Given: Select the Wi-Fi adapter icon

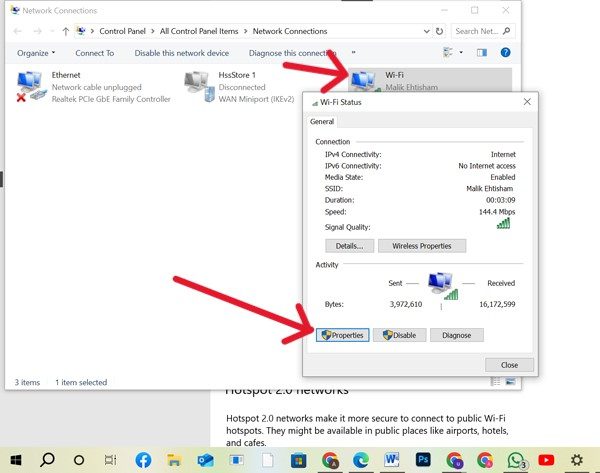Looking at the screenshot, I should click(363, 82).
